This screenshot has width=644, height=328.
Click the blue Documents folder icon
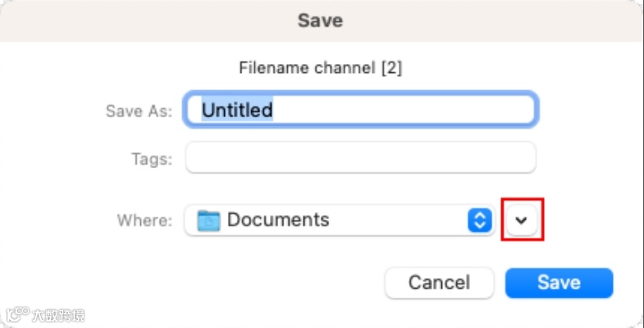tap(209, 220)
